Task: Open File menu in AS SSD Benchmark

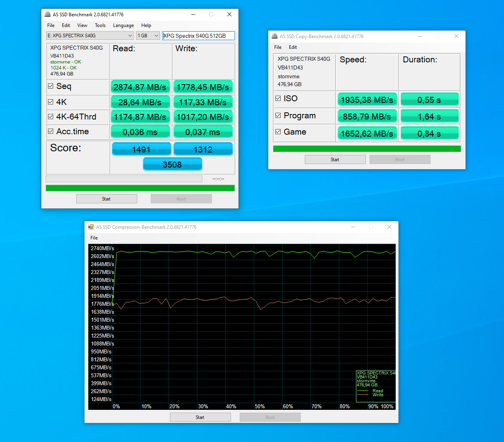Action: click(51, 25)
